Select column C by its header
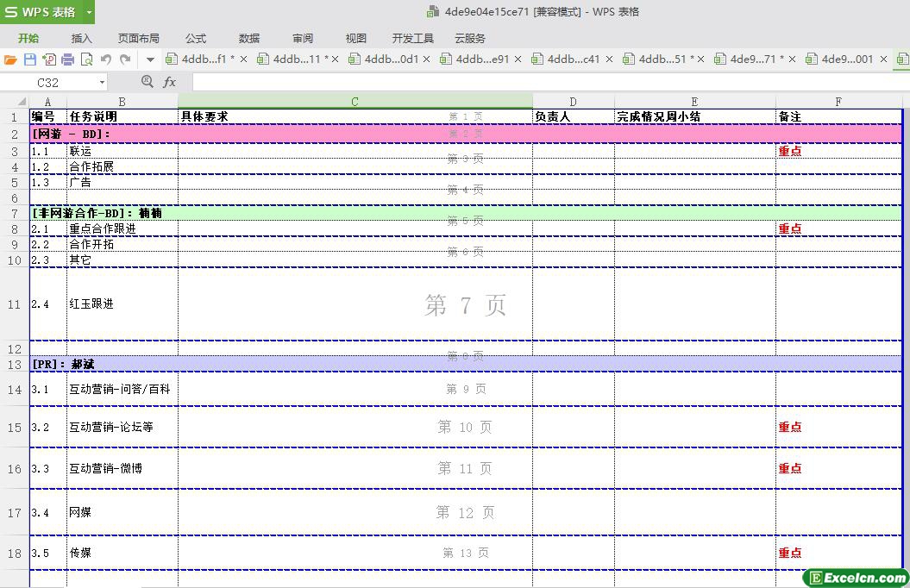Screen dimensions: 910x588 point(355,102)
